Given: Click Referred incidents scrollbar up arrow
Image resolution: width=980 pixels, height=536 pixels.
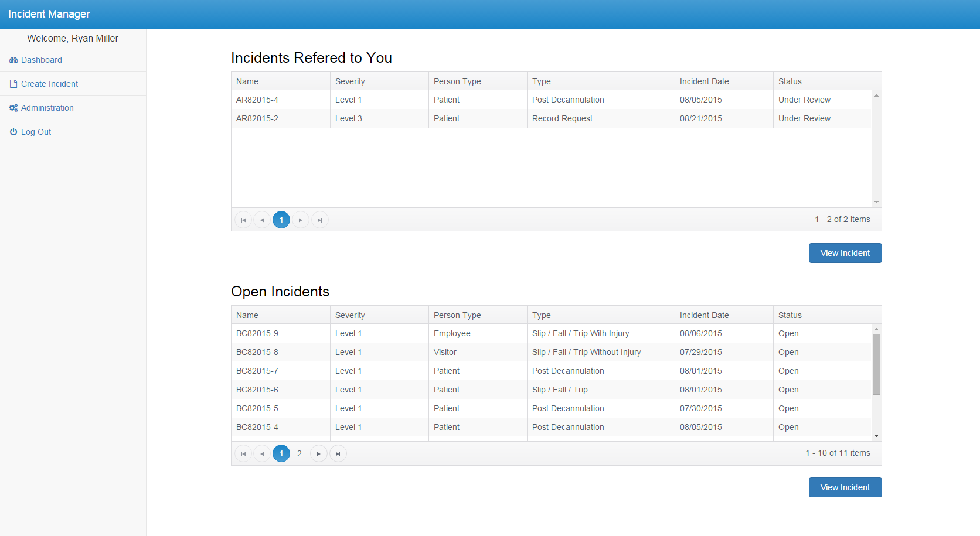Looking at the screenshot, I should tap(876, 95).
